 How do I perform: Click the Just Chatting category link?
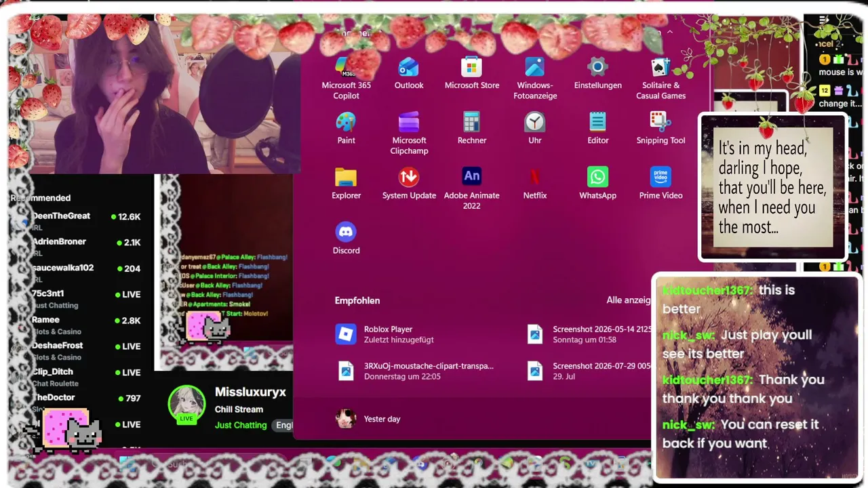pyautogui.click(x=241, y=425)
